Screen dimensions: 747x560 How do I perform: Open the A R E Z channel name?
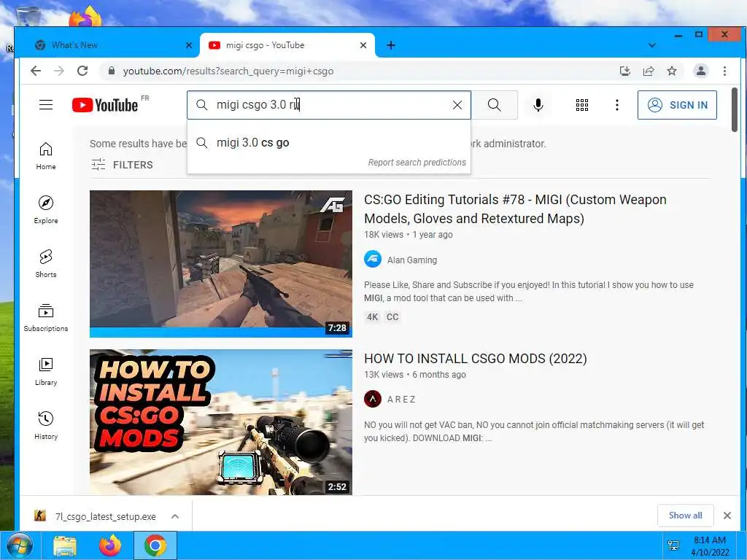pos(401,400)
